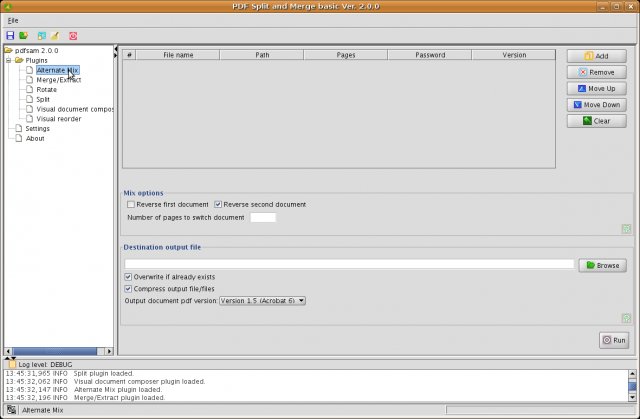Click the Version column header

(x=513, y=55)
